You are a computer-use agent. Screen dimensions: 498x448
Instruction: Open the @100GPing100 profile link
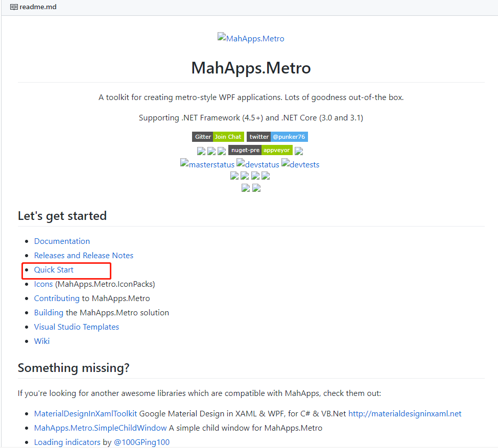point(141,442)
